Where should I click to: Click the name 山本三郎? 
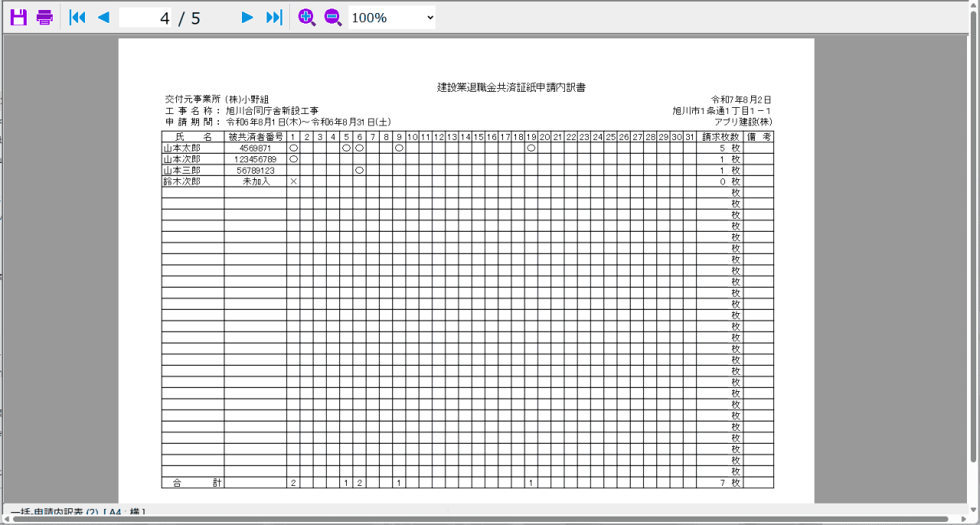181,170
